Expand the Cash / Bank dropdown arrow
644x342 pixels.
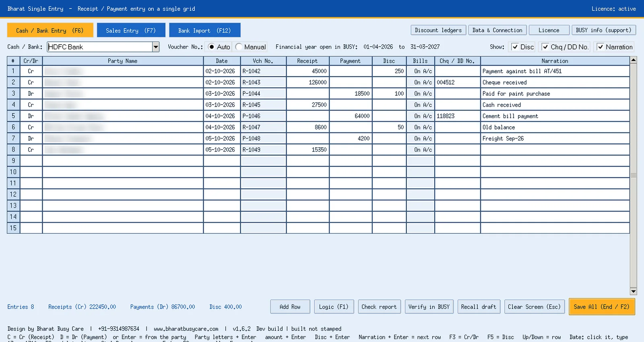coord(156,47)
